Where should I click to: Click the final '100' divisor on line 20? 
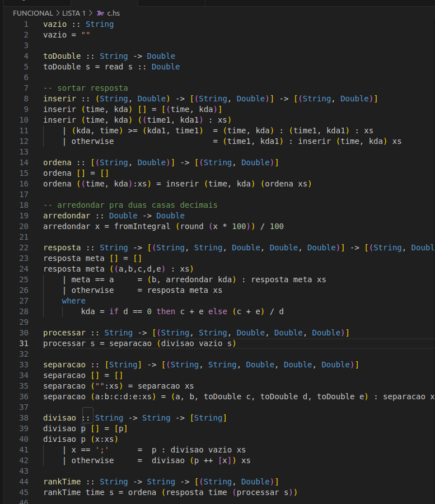pyautogui.click(x=277, y=226)
